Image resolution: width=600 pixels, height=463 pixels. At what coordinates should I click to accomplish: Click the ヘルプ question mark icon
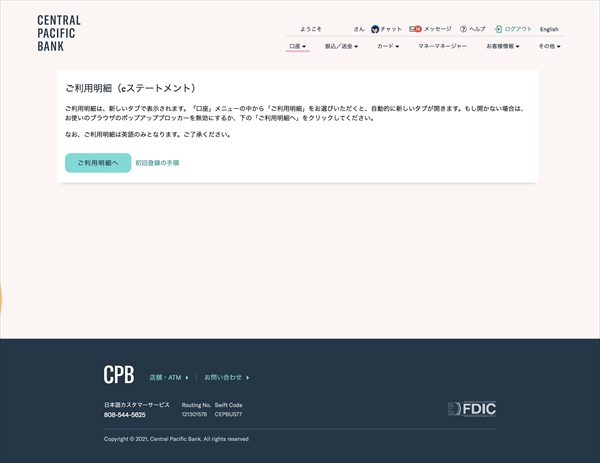point(463,29)
